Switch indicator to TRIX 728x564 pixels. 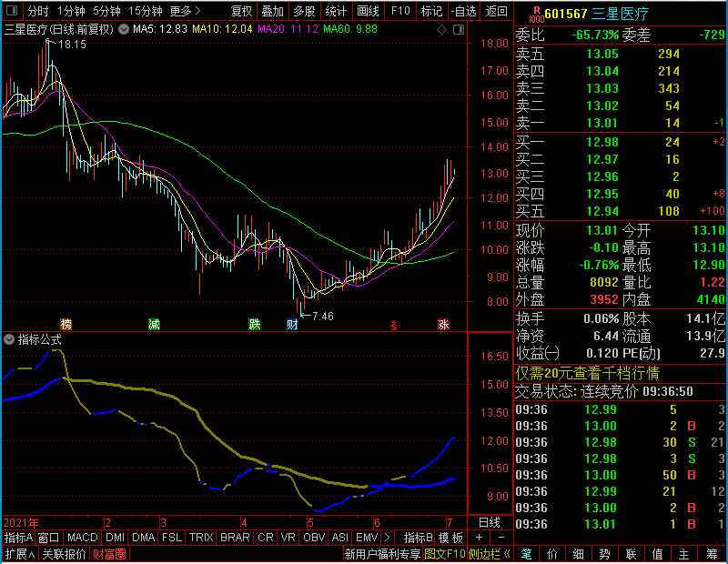[201, 538]
